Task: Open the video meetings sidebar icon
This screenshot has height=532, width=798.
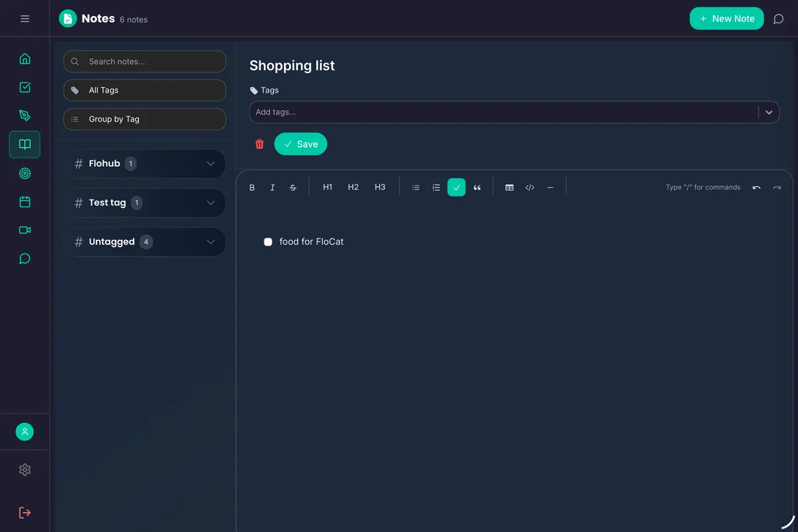Action: point(25,230)
